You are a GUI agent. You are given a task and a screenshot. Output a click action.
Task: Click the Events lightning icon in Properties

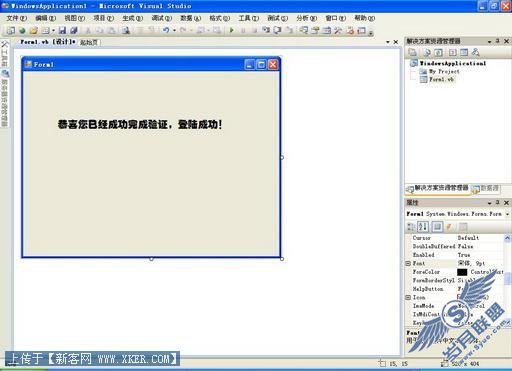(449, 227)
